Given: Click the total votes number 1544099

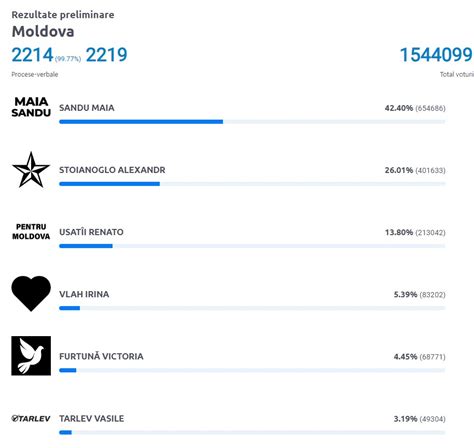Looking at the screenshot, I should [436, 55].
